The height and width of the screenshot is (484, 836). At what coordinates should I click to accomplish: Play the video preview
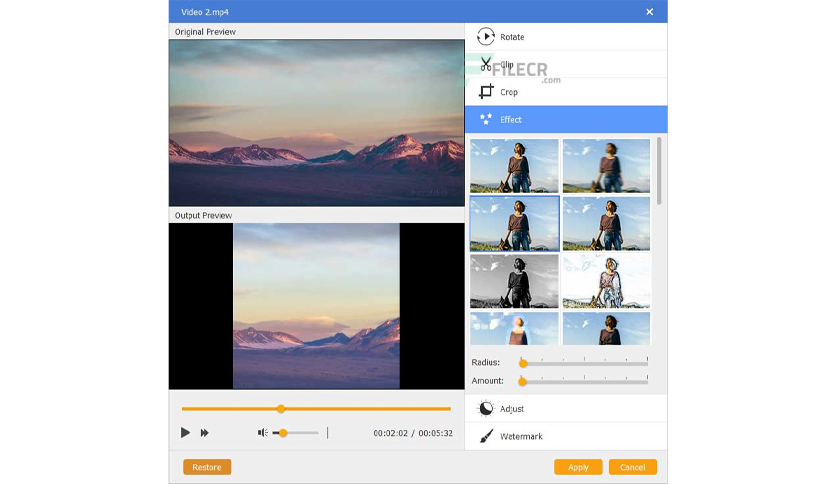(x=185, y=432)
